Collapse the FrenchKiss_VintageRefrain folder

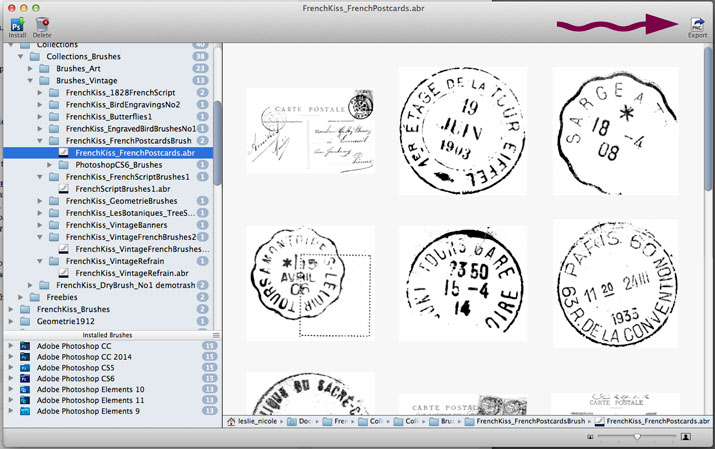pyautogui.click(x=40, y=261)
